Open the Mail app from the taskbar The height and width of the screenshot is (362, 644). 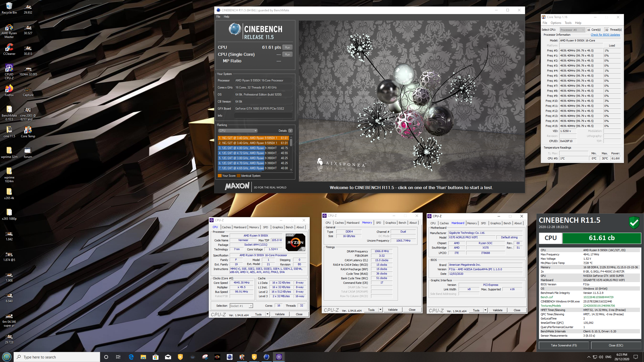[168, 357]
